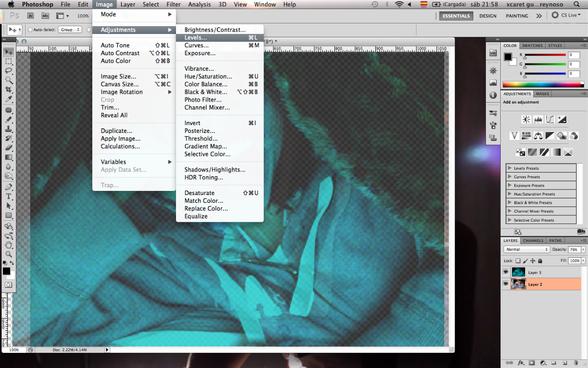Click the Color Balance scales adjustment icon
This screenshot has height=368, width=588.
click(x=538, y=136)
